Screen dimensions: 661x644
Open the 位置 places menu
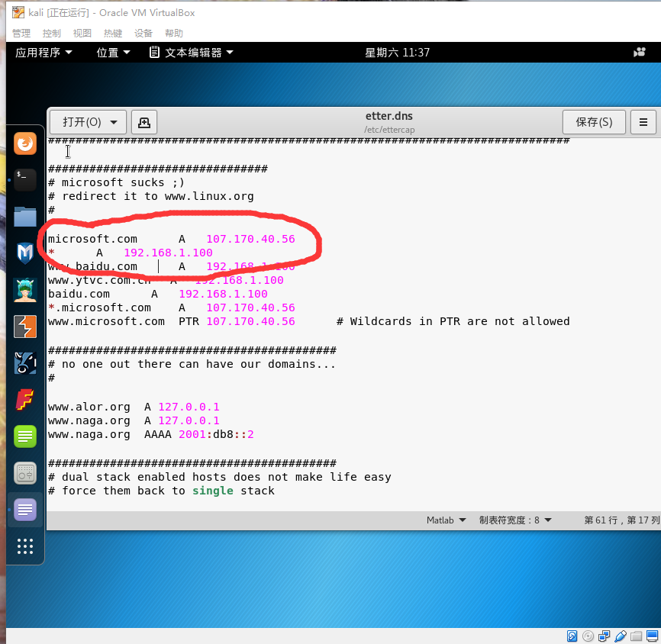point(114,53)
